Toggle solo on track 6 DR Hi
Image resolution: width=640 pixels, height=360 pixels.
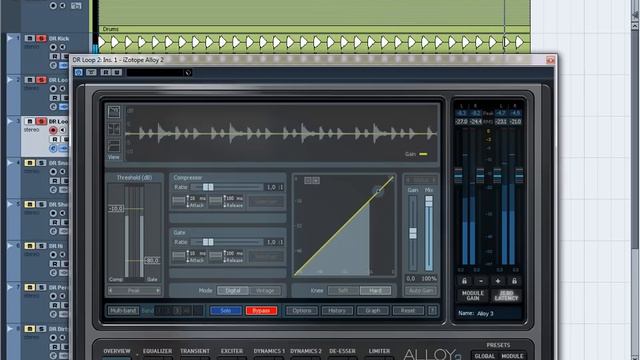[x=41, y=246]
